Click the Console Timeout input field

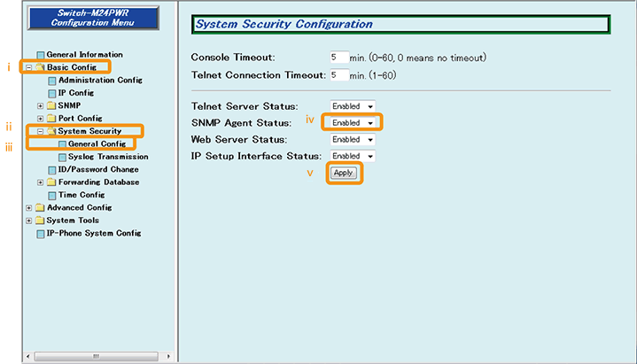tap(339, 58)
